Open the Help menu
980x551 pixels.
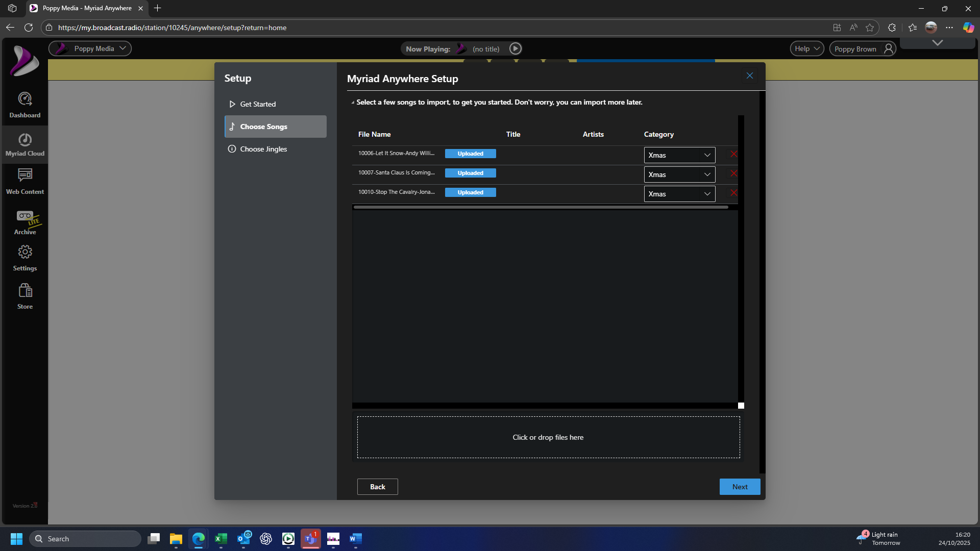coord(806,48)
